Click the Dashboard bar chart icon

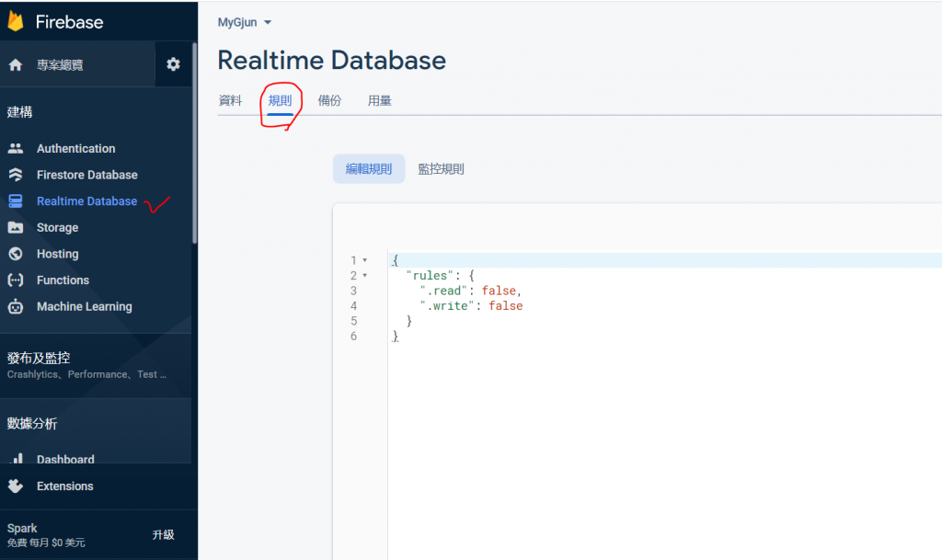17,459
